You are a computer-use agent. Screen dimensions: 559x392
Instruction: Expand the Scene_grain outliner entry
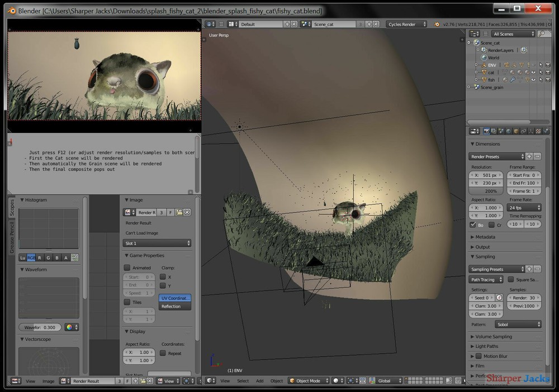pyautogui.click(x=469, y=87)
